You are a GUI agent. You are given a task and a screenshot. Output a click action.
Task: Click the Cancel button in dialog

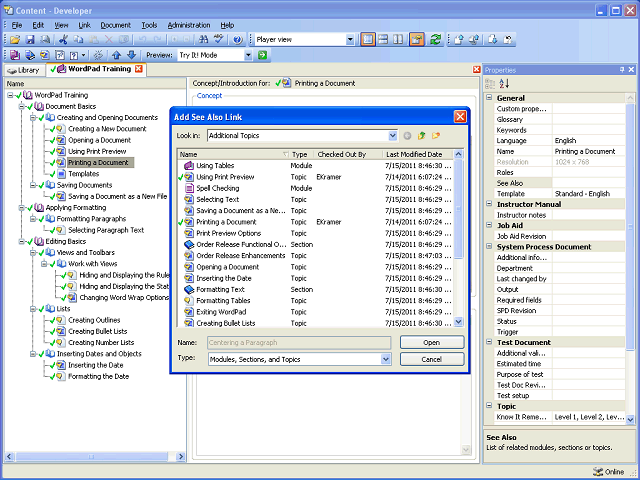432,359
